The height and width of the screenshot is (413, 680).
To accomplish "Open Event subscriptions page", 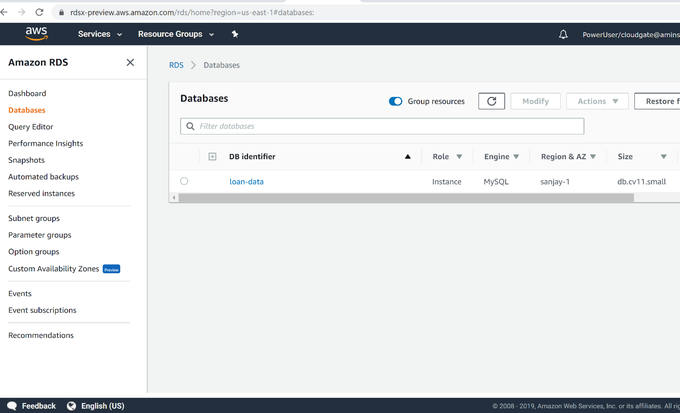I will 42,310.
